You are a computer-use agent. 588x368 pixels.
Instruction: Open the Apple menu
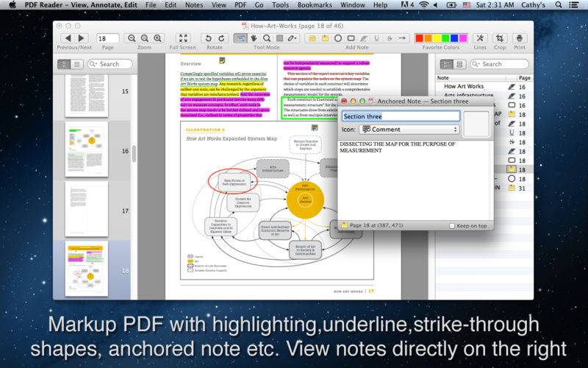click(12, 5)
